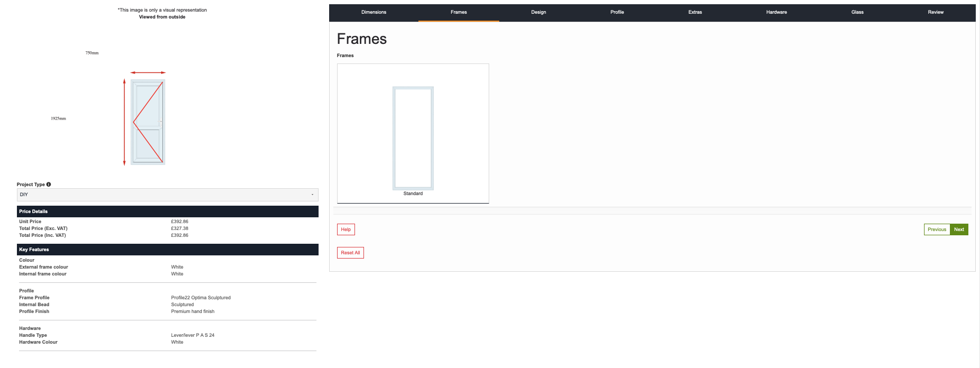Switch to the Hardware tab
This screenshot has height=368, width=980.
coord(776,12)
